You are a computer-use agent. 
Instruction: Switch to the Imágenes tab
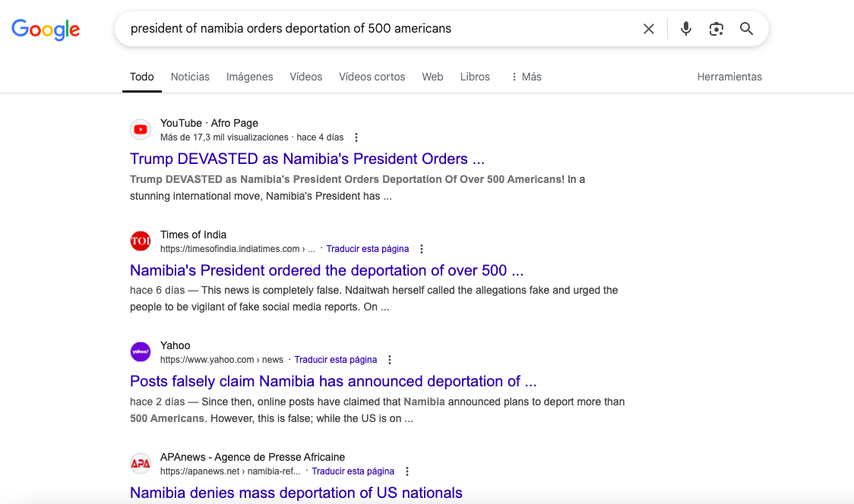point(249,77)
